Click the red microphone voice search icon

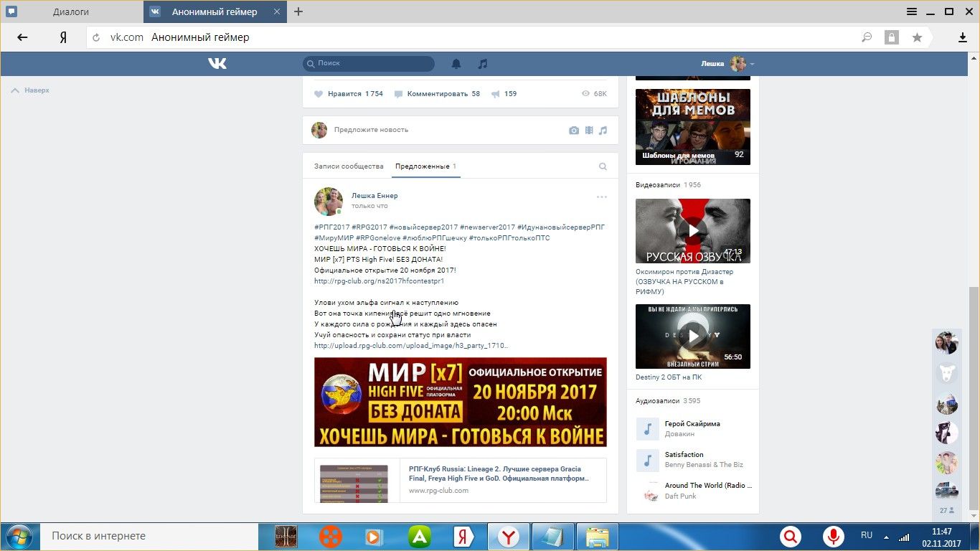pos(834,537)
